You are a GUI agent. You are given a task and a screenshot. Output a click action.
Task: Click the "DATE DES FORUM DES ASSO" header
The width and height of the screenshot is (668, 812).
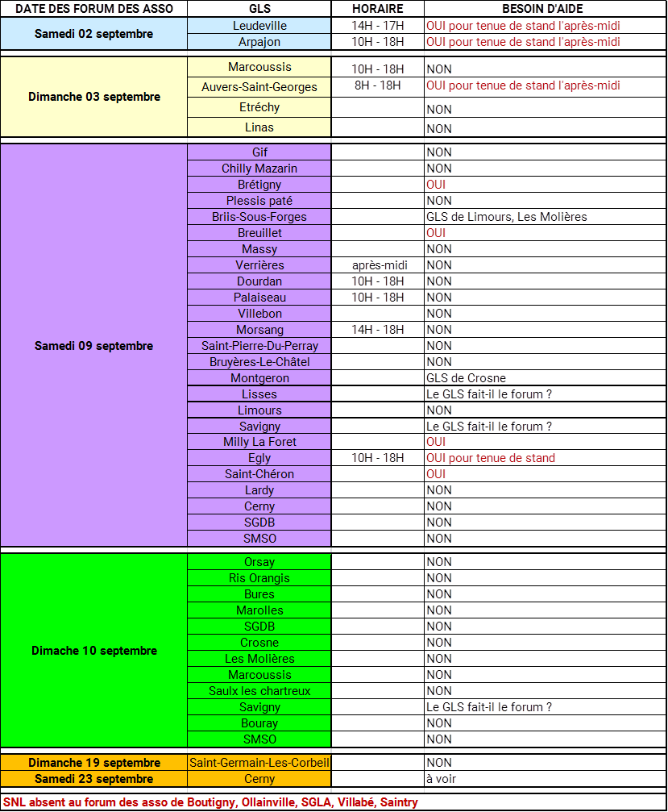(x=93, y=8)
